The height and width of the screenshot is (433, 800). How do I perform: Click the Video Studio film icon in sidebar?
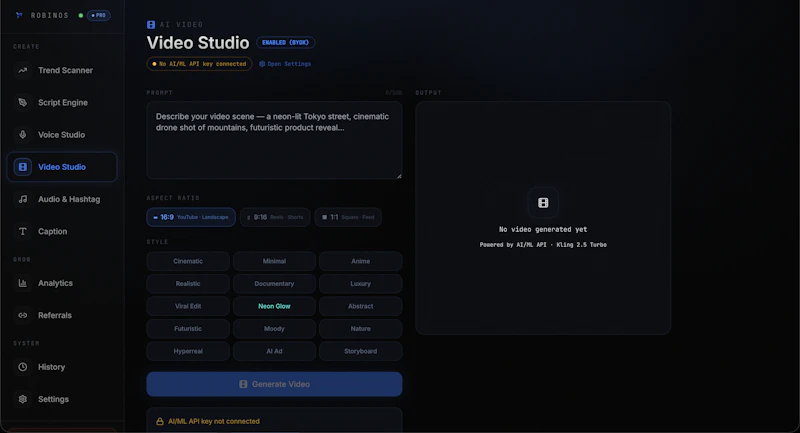coord(22,167)
